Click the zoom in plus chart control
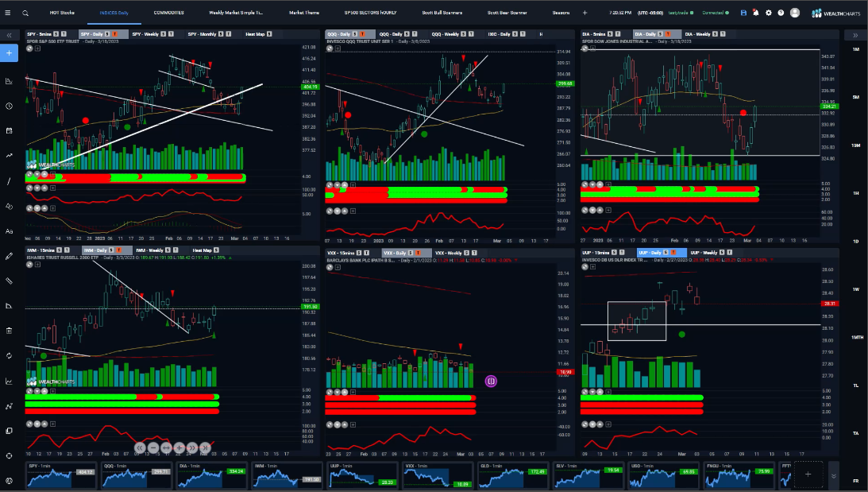 179,447
